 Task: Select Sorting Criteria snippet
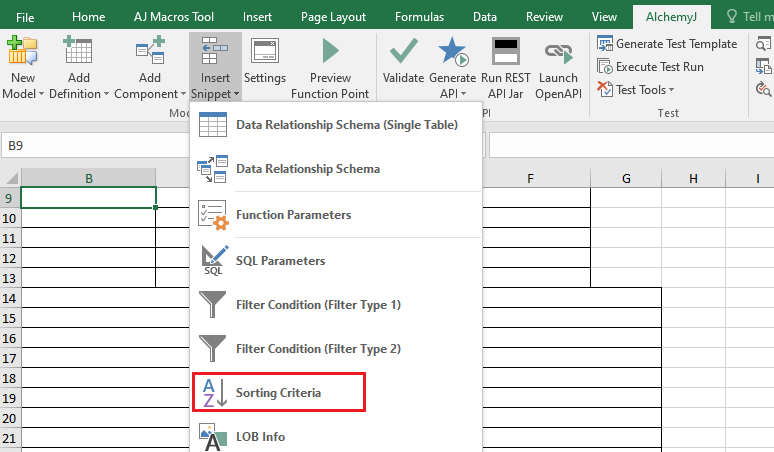click(278, 393)
